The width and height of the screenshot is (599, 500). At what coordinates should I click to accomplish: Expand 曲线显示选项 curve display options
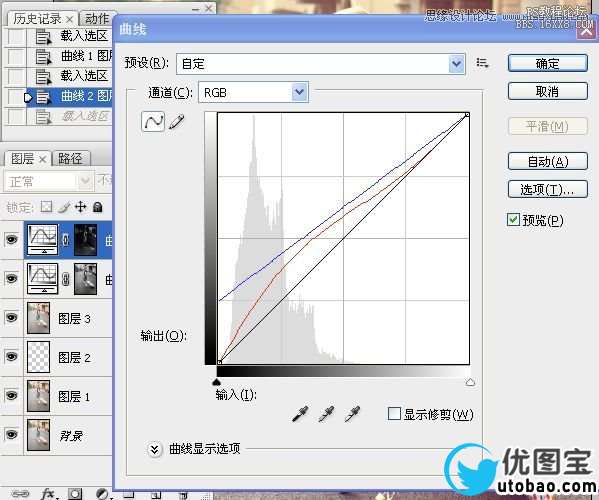pyautogui.click(x=154, y=449)
